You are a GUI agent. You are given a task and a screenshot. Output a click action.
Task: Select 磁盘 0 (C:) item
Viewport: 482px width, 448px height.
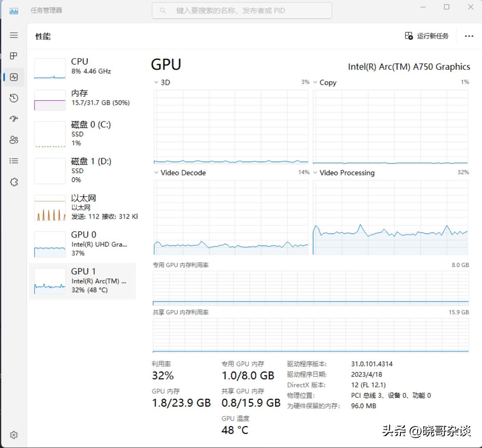(82, 134)
